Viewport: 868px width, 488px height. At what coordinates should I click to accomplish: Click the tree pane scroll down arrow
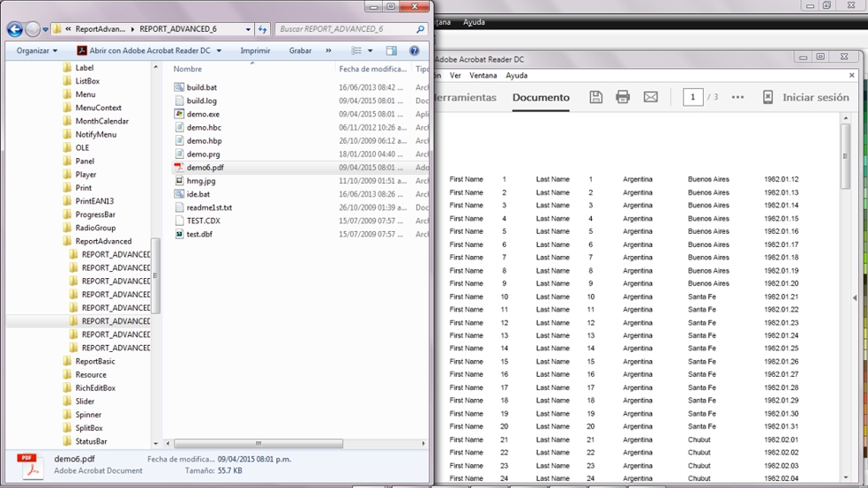(155, 443)
